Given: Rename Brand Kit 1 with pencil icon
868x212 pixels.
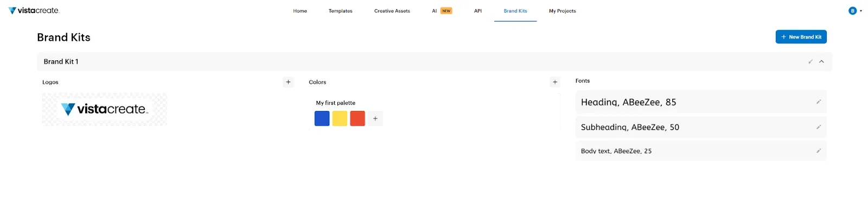Looking at the screenshot, I should [810, 61].
